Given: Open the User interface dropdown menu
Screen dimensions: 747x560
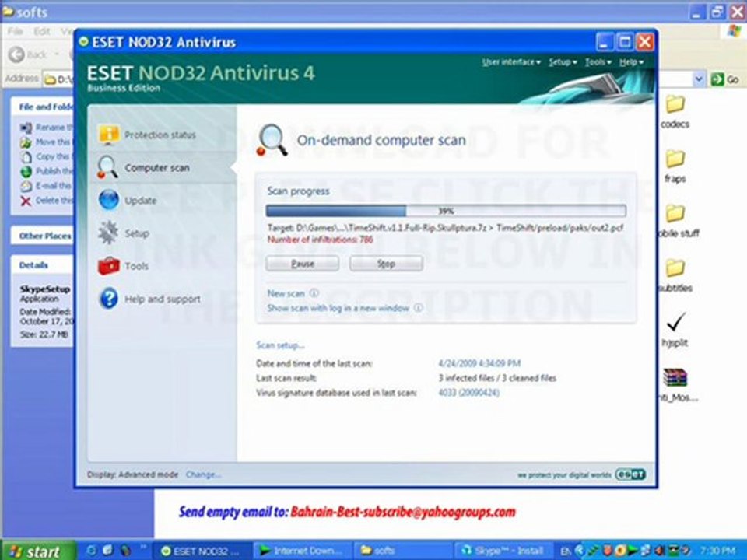Looking at the screenshot, I should 511,62.
